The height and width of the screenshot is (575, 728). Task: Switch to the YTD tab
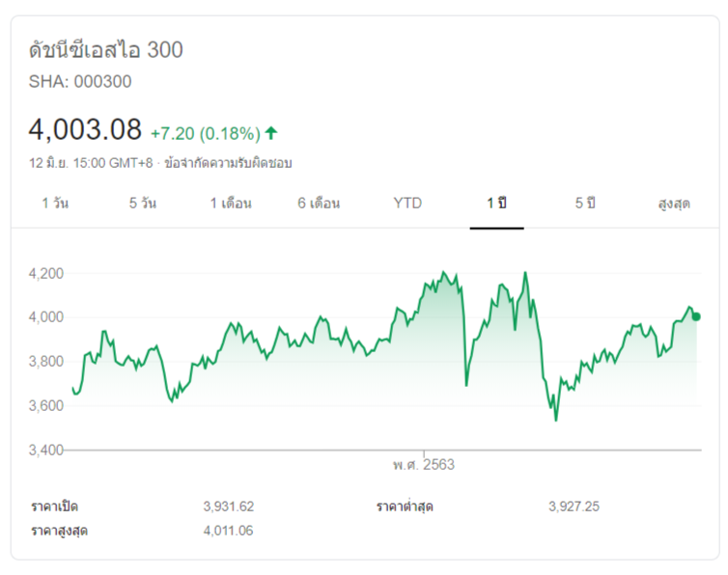point(407,204)
